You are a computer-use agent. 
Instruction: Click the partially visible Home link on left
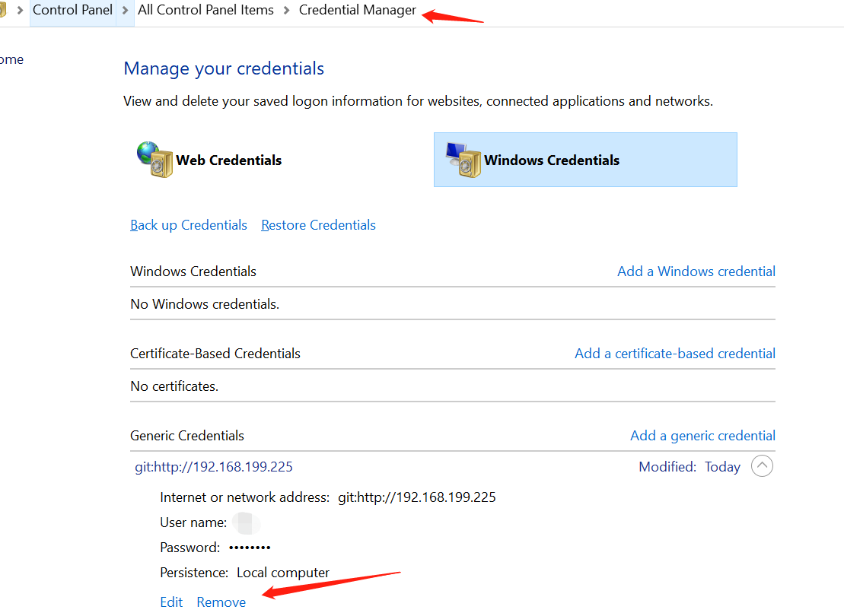(x=11, y=59)
